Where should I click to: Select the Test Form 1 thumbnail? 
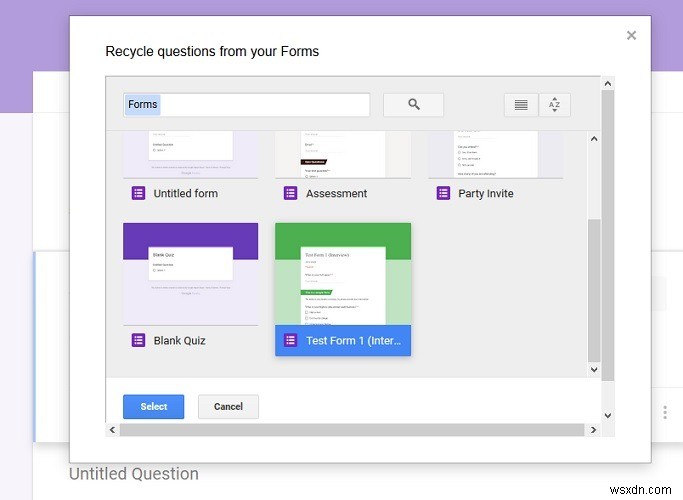coord(342,274)
